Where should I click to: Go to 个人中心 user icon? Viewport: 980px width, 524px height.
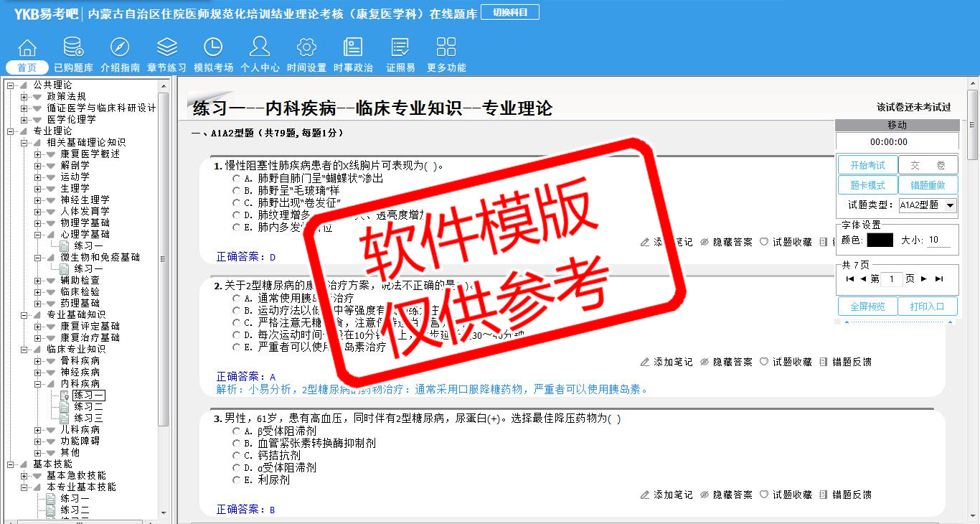tap(260, 48)
